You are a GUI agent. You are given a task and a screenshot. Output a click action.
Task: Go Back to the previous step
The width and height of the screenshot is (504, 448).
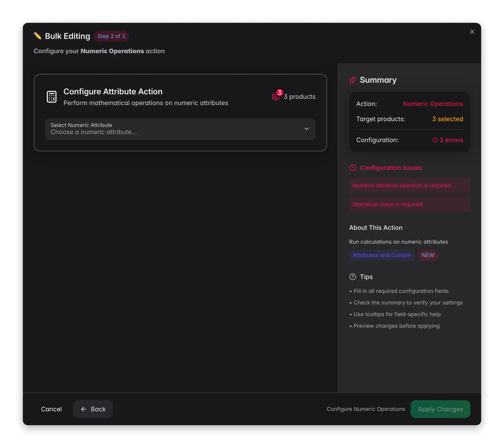click(93, 409)
